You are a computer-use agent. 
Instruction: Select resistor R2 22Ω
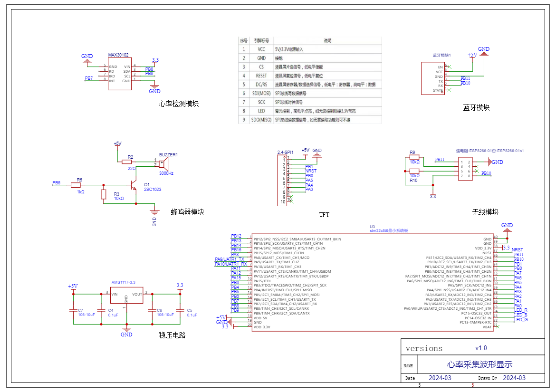tap(126, 162)
